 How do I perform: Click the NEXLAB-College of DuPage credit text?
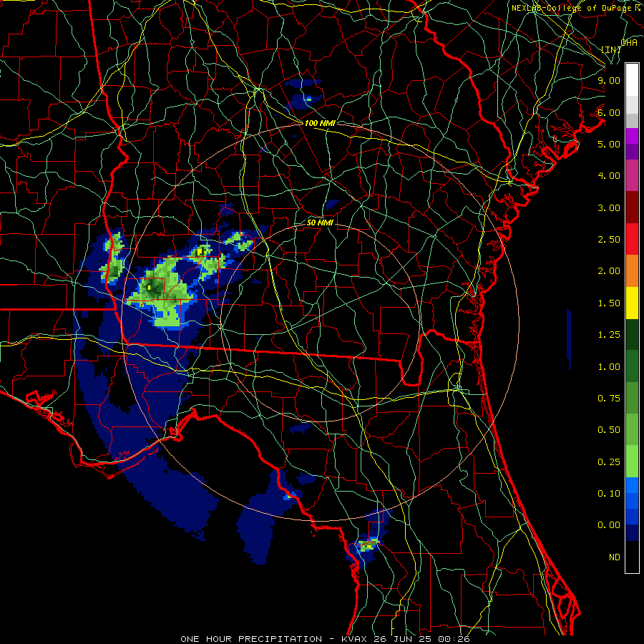point(576,8)
